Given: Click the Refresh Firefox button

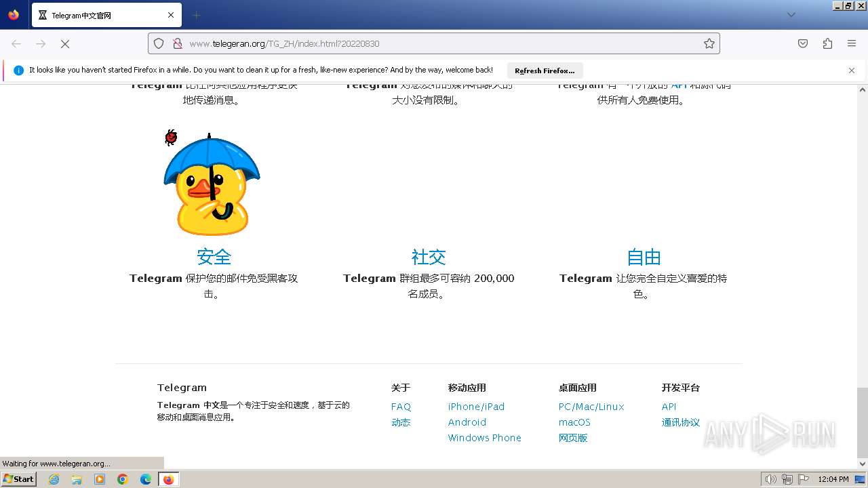Looking at the screenshot, I should (545, 70).
